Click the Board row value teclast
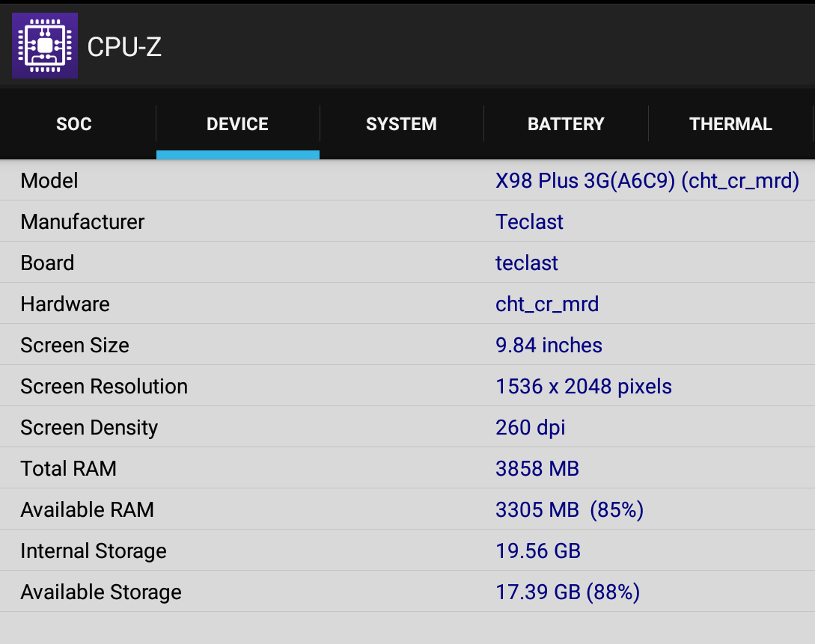The width and height of the screenshot is (815, 644). click(527, 263)
